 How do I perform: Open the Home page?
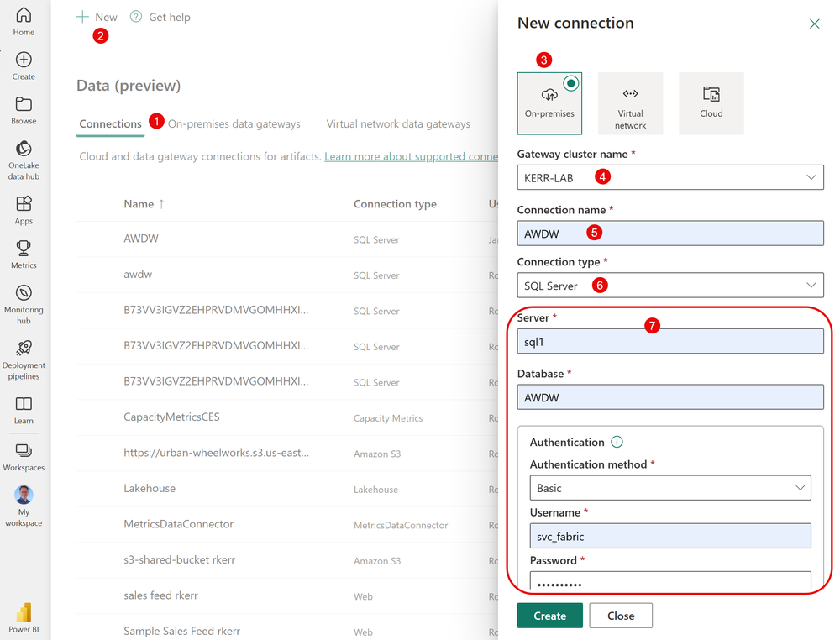24,18
